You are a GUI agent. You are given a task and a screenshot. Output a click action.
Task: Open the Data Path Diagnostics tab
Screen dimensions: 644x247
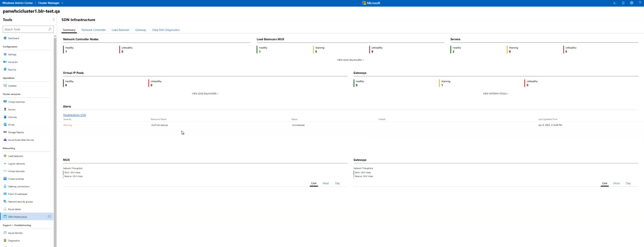[x=166, y=30]
